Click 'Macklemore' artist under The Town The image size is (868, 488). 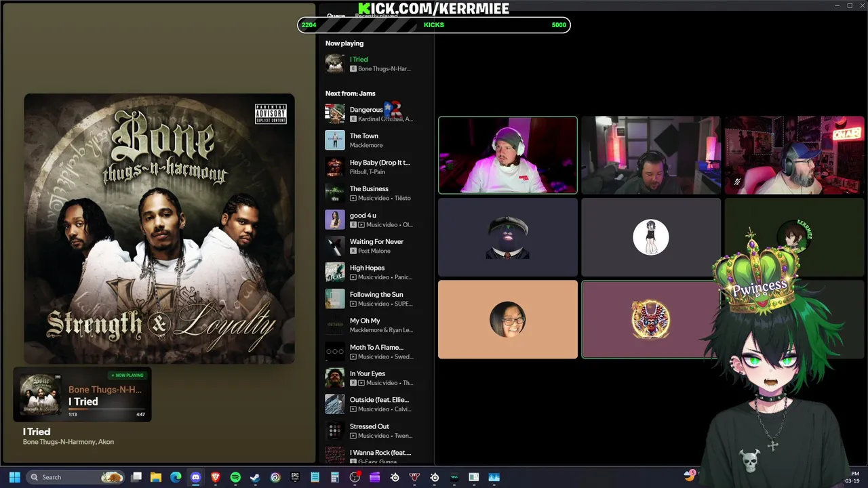click(366, 145)
